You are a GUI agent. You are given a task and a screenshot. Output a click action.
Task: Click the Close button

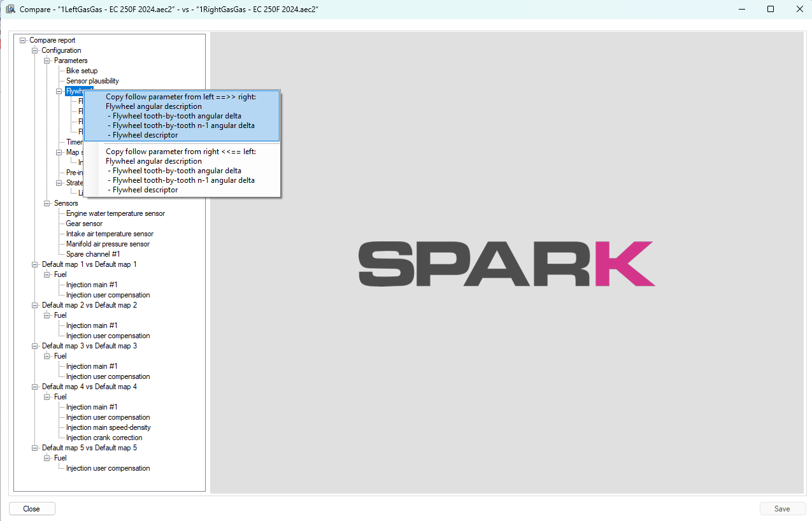coord(32,509)
